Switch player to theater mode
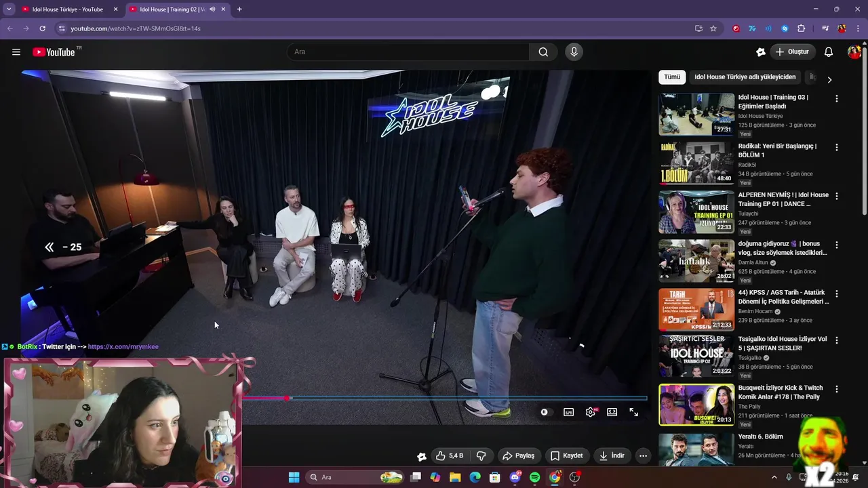Screen dimensions: 868x488 pos(612,412)
